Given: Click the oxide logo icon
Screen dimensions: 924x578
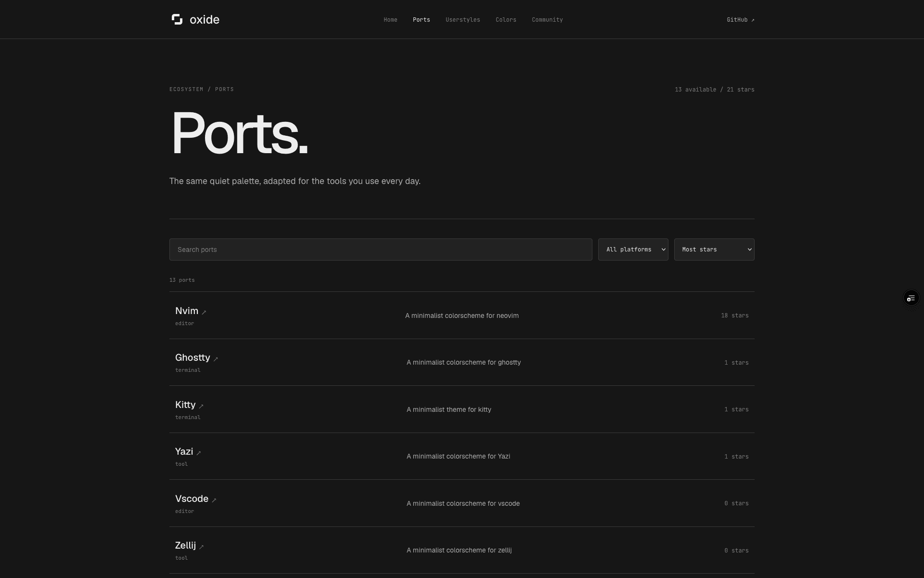Looking at the screenshot, I should (177, 19).
